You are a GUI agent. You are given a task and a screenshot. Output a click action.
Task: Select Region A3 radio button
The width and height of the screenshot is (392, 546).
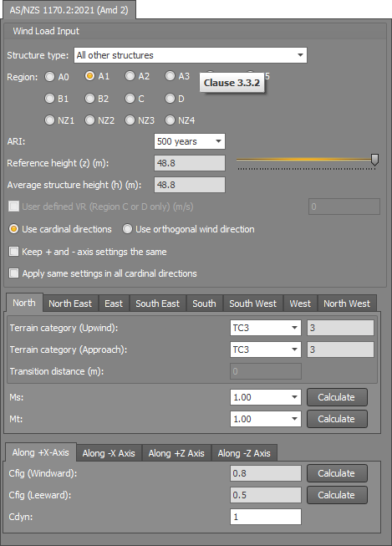(x=170, y=76)
